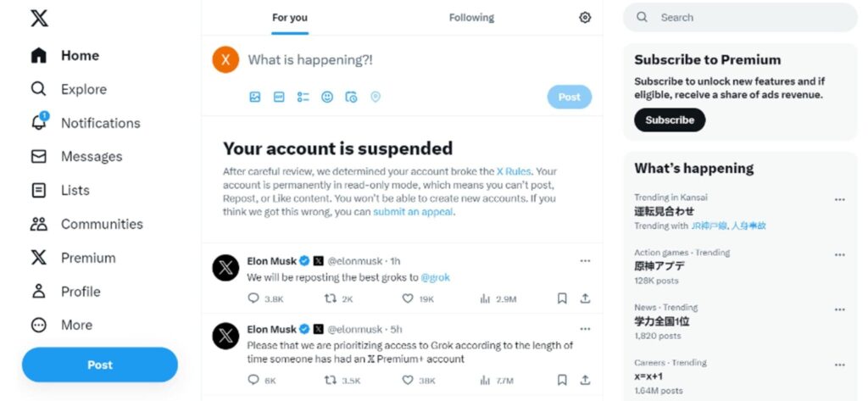Viewport: 868px width, 401px height.
Task: Share the first Elon Musk post
Action: tap(585, 298)
